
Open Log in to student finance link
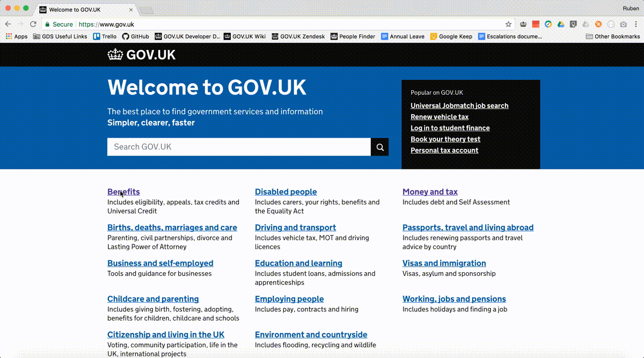[450, 128]
